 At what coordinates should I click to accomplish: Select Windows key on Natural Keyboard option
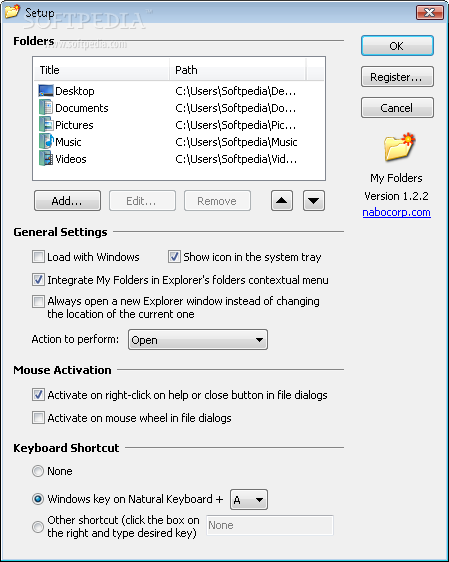(38, 499)
